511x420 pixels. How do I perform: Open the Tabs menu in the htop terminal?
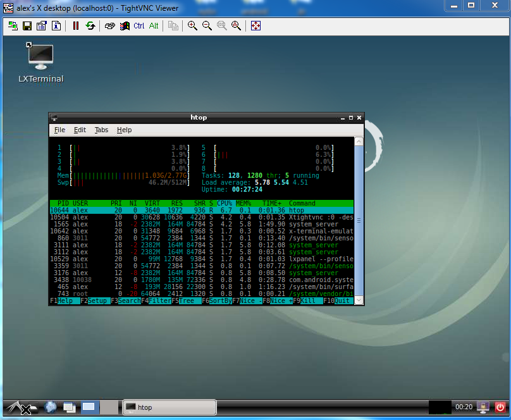[101, 130]
